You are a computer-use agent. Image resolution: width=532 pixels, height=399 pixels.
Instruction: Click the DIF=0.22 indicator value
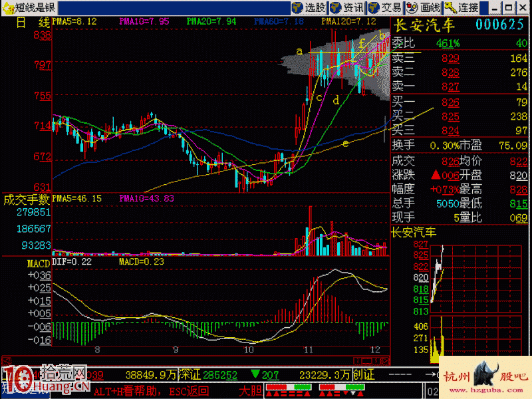coord(72,261)
